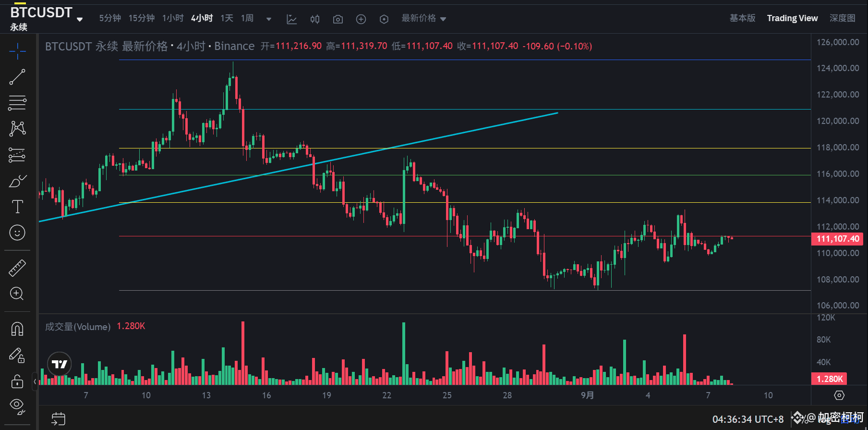The height and width of the screenshot is (430, 868).
Task: Select the trend line drawing tool
Action: click(x=17, y=77)
